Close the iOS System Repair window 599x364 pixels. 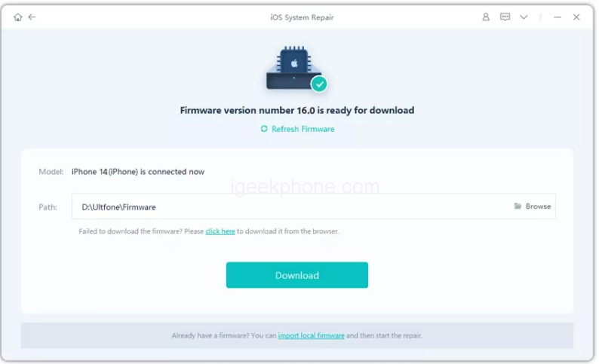[576, 17]
